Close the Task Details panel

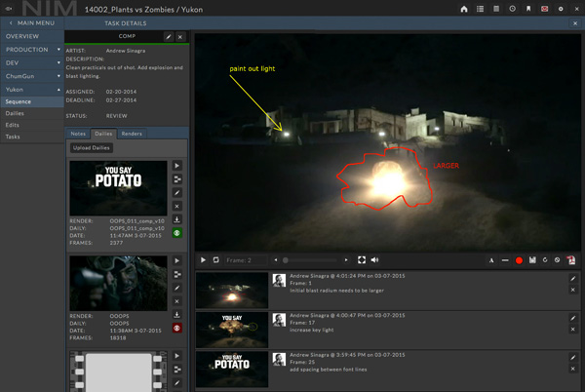click(575, 23)
